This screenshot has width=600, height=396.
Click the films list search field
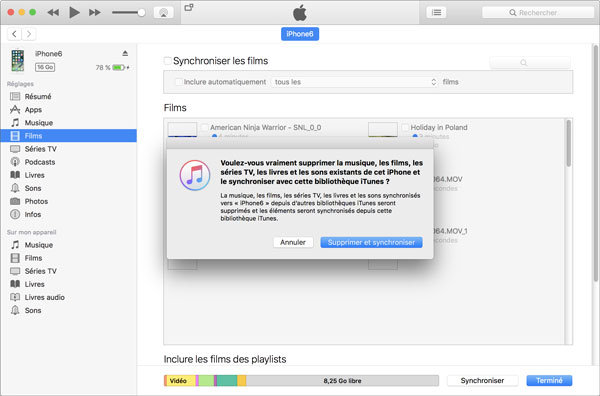coord(530,62)
